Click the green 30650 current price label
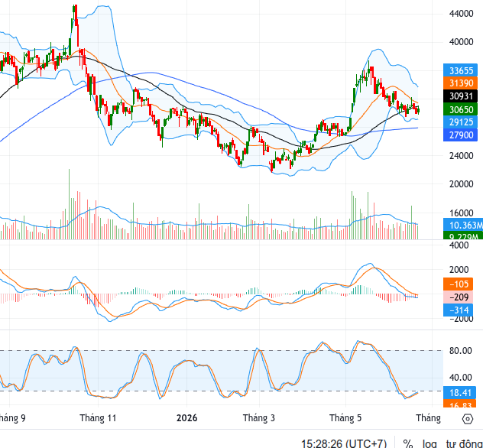 tap(460, 109)
